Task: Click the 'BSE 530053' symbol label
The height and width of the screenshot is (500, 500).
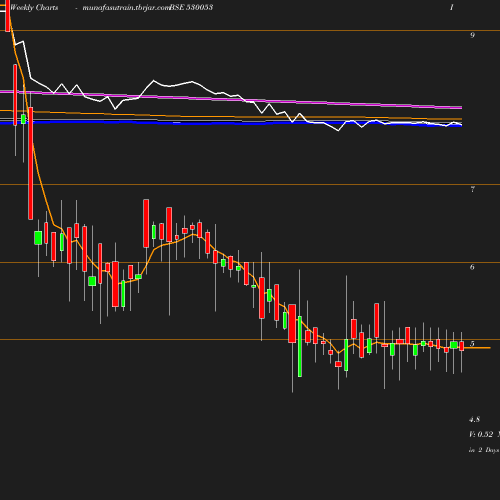Action: click(191, 7)
